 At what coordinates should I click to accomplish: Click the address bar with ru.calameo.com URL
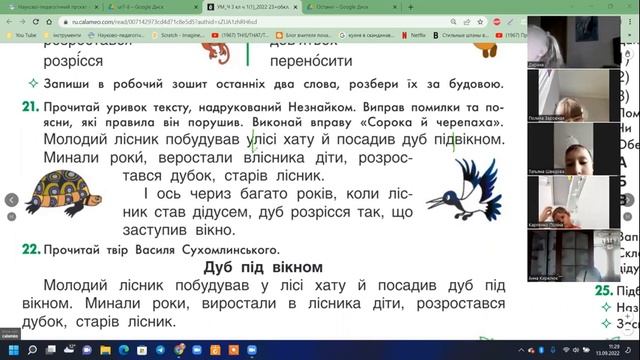click(x=253, y=22)
